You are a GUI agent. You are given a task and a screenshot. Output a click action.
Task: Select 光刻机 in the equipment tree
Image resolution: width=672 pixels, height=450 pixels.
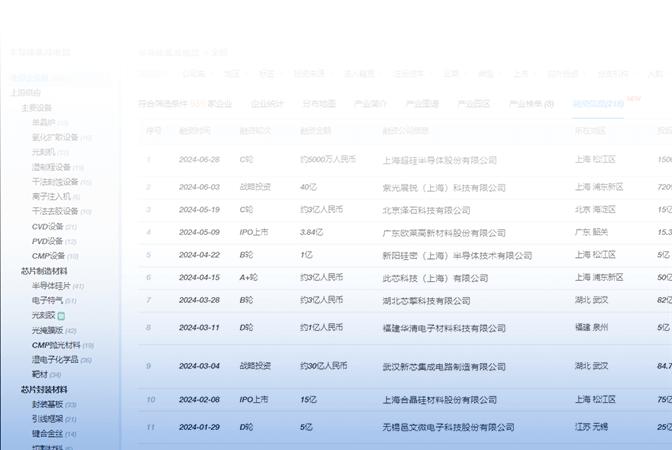point(43,152)
